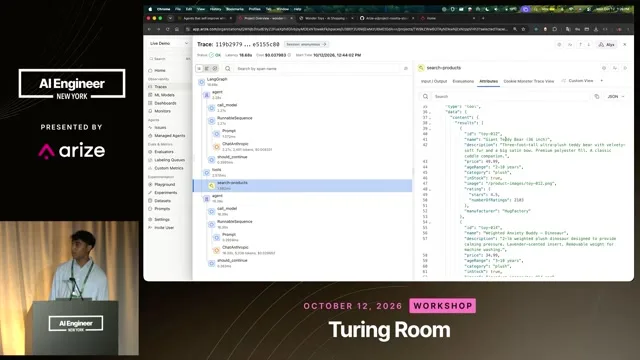640x360 pixels.
Task: Open the Bookmarks menu in macOS menu bar
Action: coord(234,9)
